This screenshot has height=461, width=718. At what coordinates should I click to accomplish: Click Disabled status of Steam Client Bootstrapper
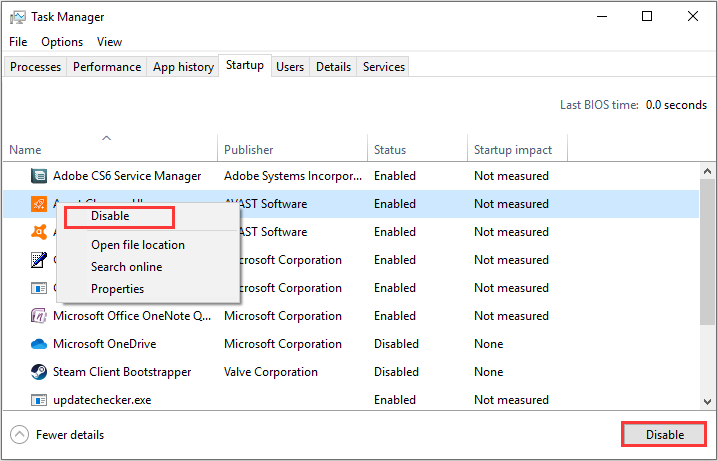(x=396, y=372)
